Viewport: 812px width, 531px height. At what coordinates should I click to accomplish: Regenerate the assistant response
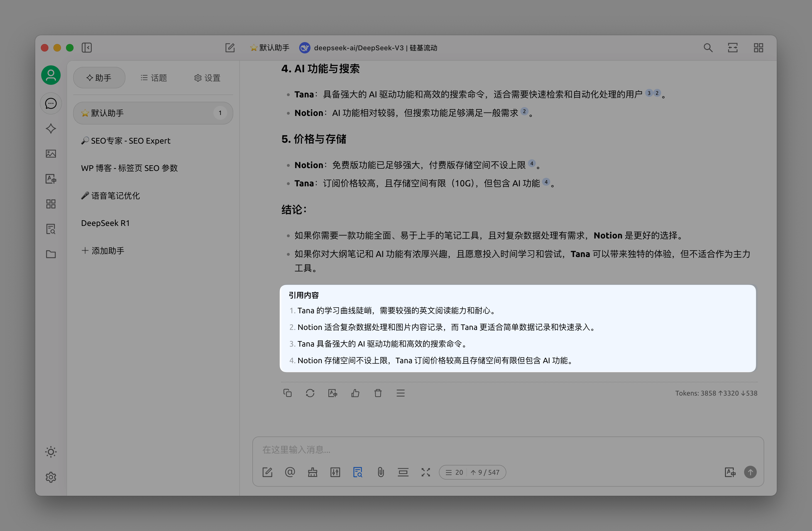point(310,393)
